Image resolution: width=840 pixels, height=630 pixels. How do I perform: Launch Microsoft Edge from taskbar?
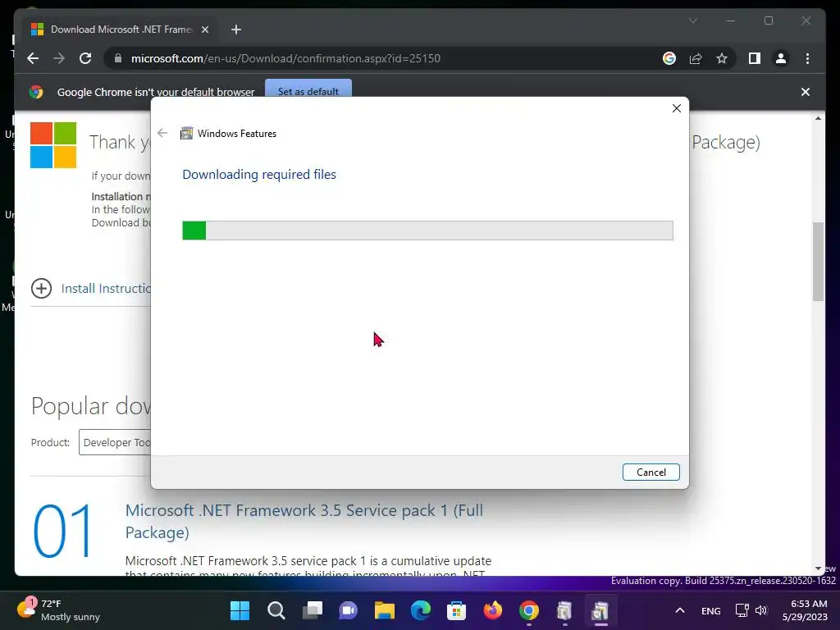coord(421,610)
